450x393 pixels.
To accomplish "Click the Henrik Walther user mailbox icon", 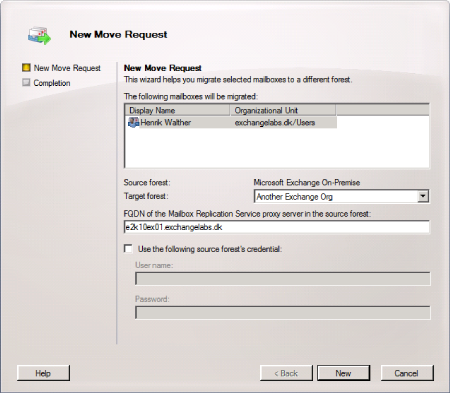I will pos(133,122).
